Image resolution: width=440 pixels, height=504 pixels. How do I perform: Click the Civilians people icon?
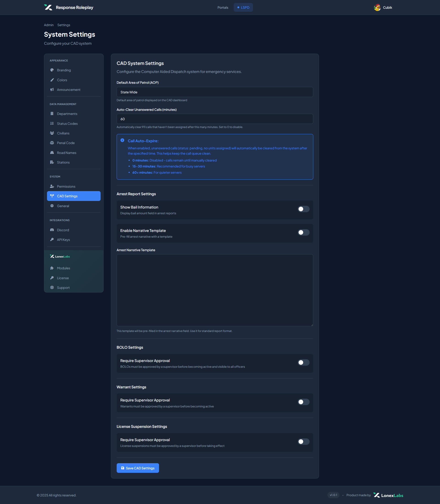pos(52,133)
